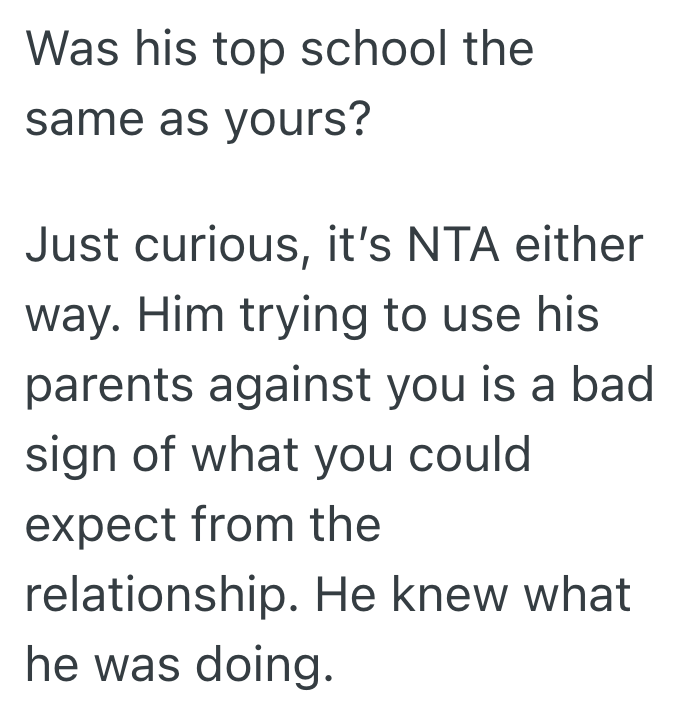
Task: Click the word "bad" in the comment
Action: point(619,386)
